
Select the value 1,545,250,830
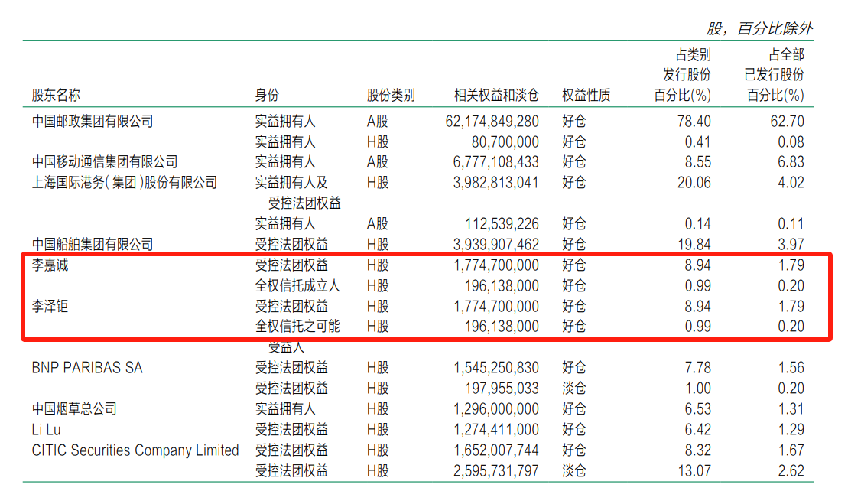coord(496,368)
